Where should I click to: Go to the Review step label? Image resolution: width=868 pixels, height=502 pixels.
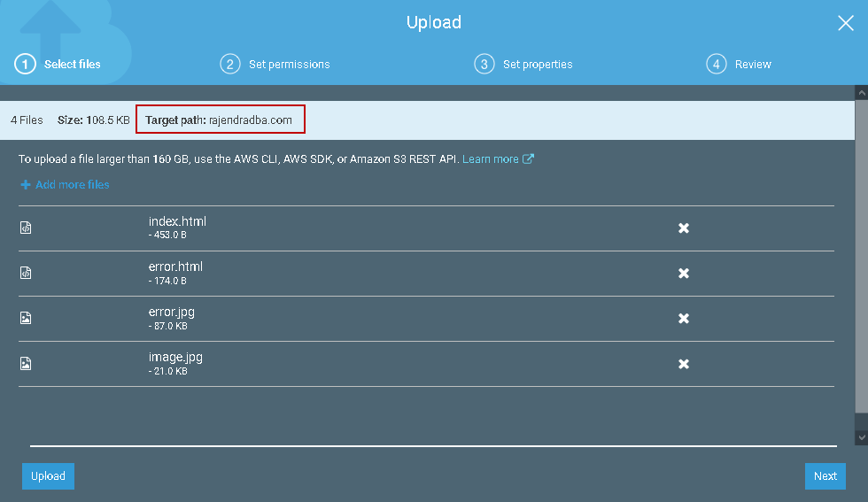tap(753, 65)
